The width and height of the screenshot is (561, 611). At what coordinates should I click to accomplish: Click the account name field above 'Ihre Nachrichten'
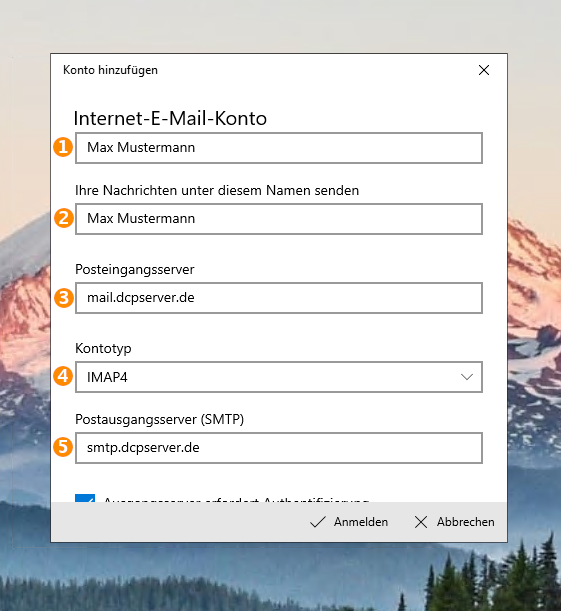pyautogui.click(x=279, y=148)
